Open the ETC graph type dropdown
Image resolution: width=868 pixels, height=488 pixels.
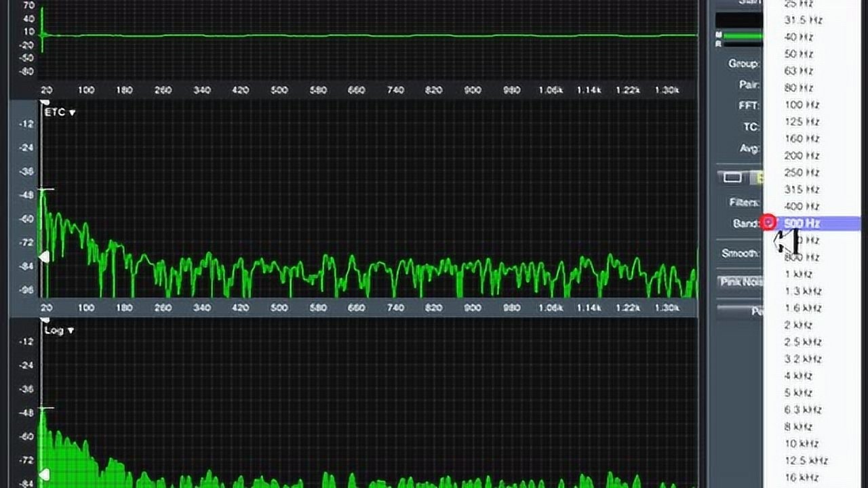point(60,113)
